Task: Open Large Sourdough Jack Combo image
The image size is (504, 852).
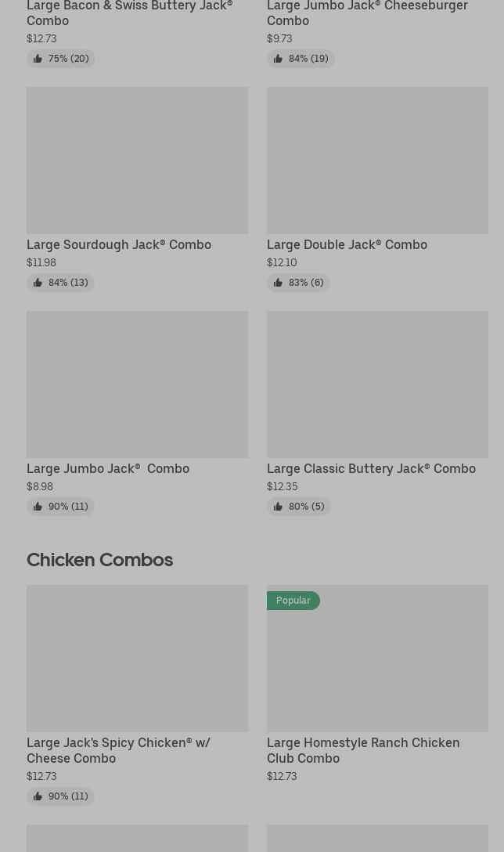Action: pos(138,161)
